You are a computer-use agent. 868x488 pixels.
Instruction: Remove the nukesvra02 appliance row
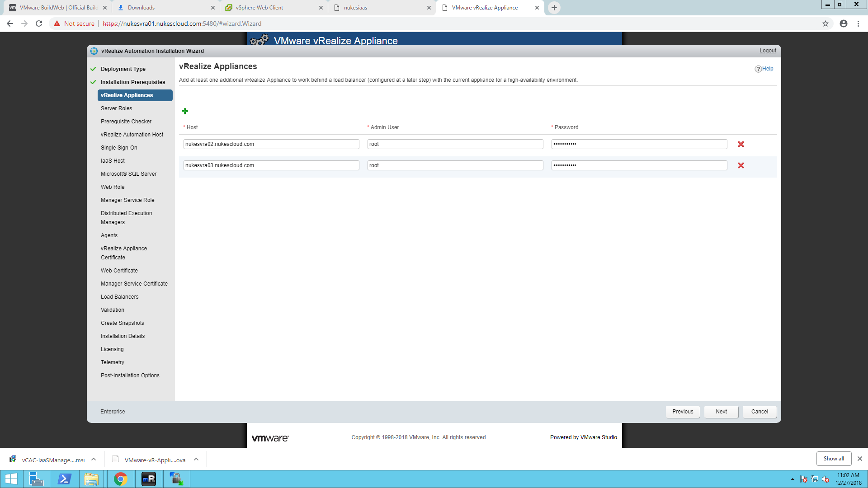pyautogui.click(x=741, y=144)
